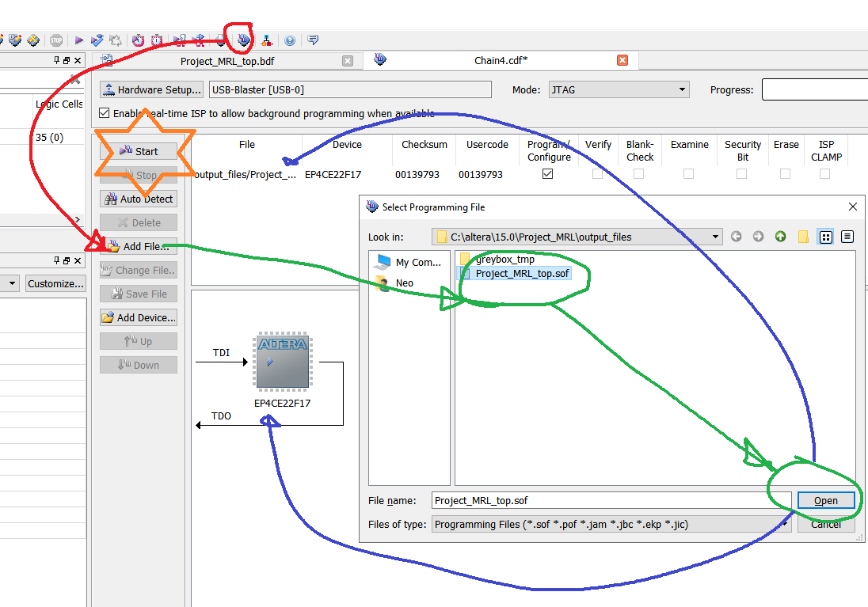Click the toolbar icon left of the STOP icon
This screenshot has height=607, width=868.
click(33, 40)
